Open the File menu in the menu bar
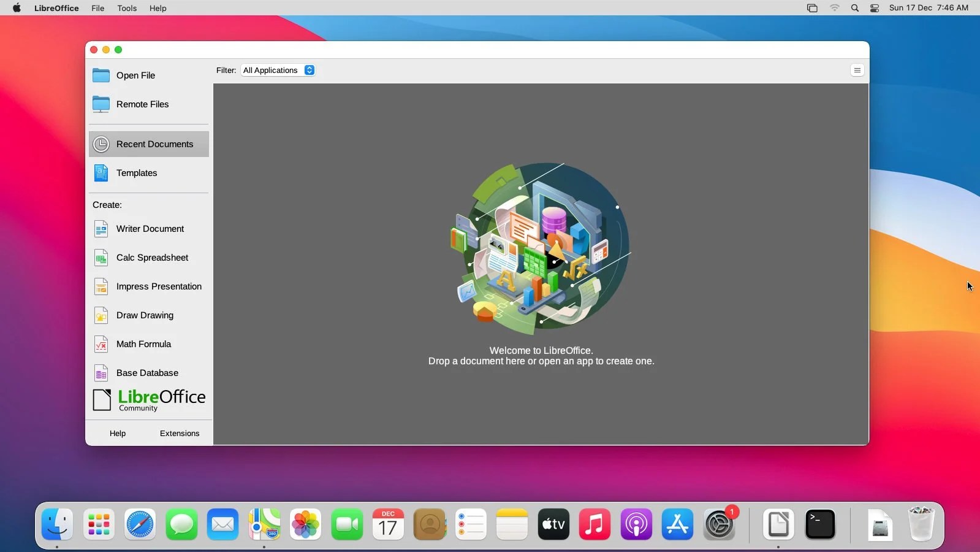 coord(98,8)
